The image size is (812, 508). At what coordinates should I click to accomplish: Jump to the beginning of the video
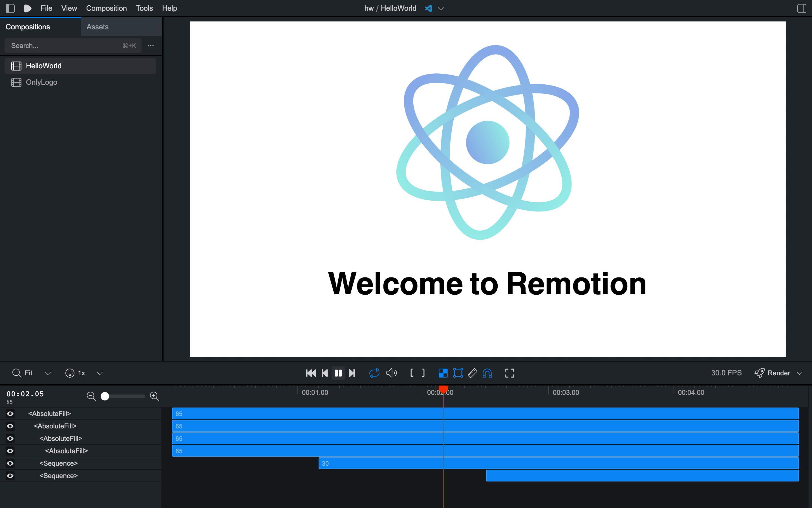tap(311, 373)
